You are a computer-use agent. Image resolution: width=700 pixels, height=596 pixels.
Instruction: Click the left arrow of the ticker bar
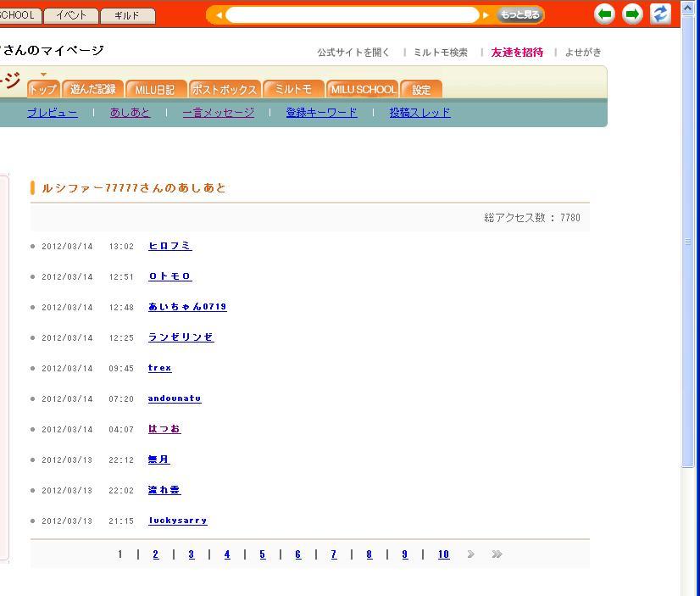coord(219,15)
